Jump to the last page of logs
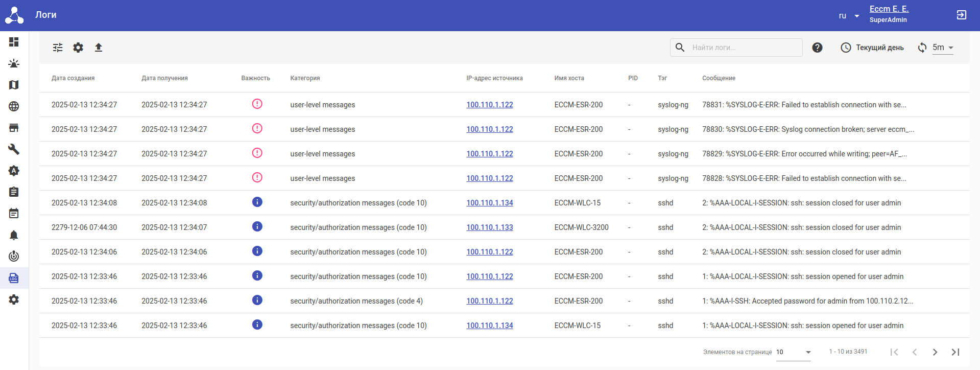 click(x=955, y=352)
